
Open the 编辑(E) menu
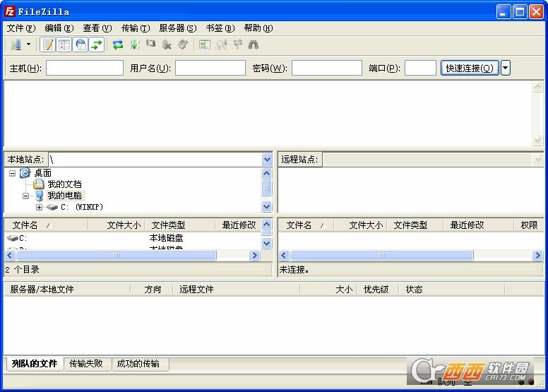(59, 28)
